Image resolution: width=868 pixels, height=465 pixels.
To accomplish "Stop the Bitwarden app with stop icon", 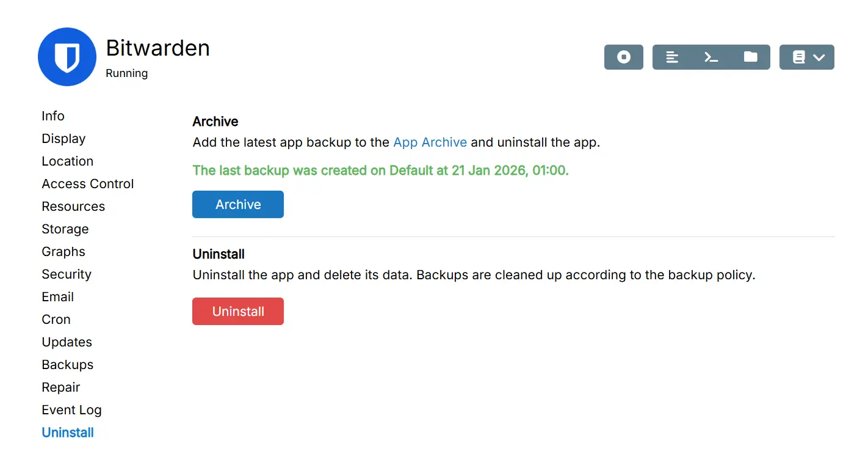I will pos(623,57).
